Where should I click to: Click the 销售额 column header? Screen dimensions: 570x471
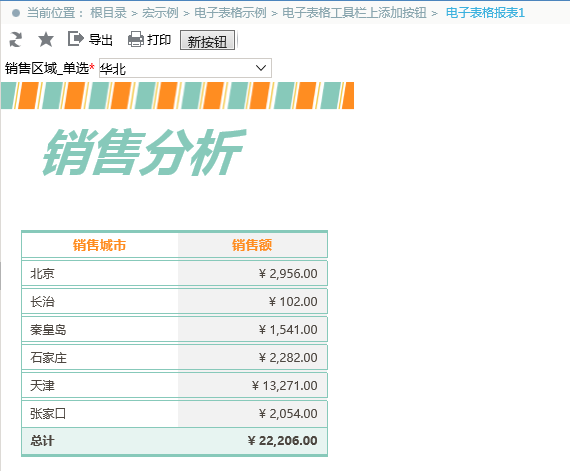[x=252, y=245]
